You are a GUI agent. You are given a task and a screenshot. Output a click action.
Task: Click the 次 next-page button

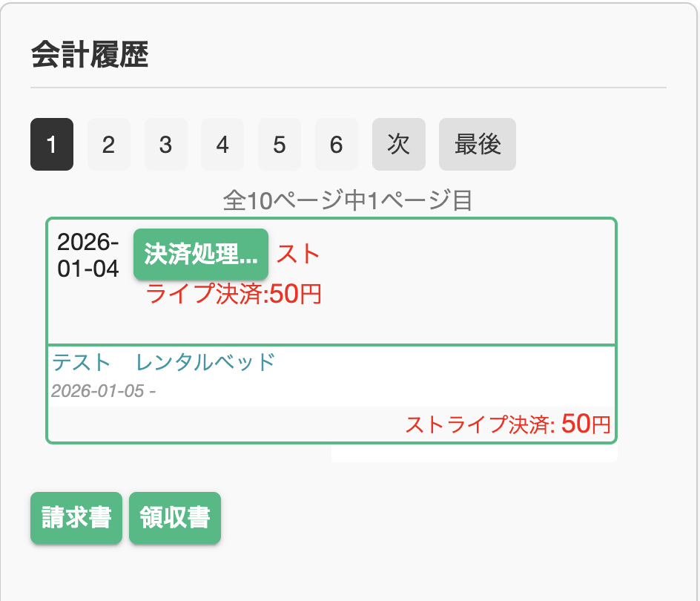click(399, 145)
